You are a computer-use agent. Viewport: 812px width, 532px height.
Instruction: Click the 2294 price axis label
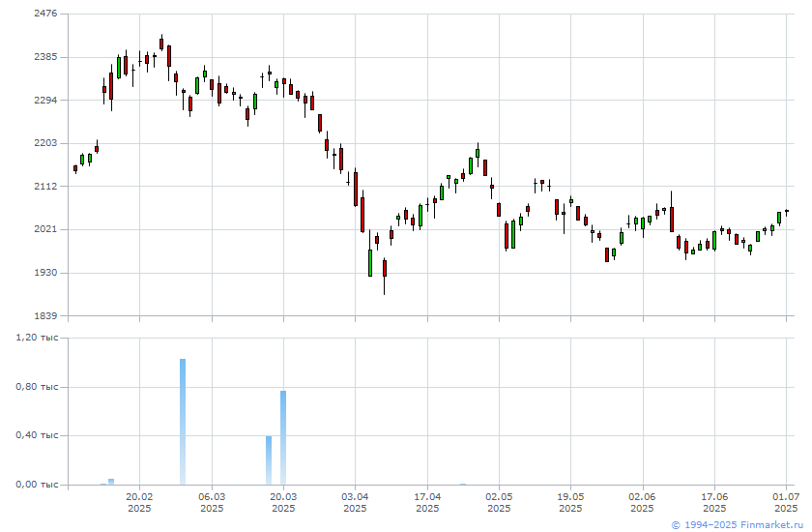[45, 100]
